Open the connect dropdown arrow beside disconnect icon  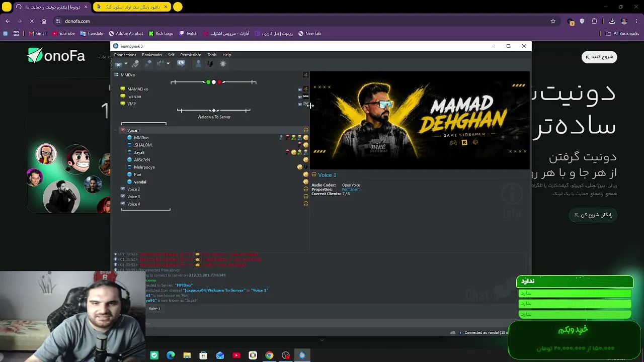click(x=126, y=64)
